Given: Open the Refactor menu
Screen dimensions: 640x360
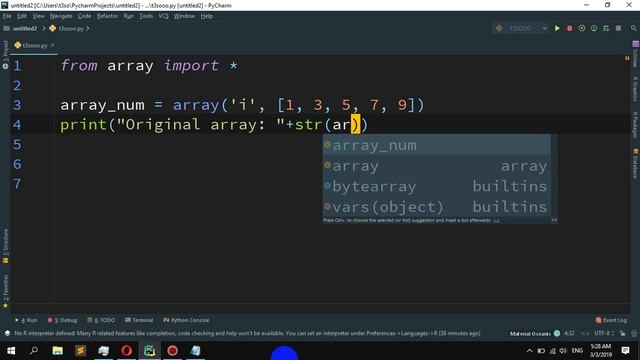Looking at the screenshot, I should [x=107, y=16].
